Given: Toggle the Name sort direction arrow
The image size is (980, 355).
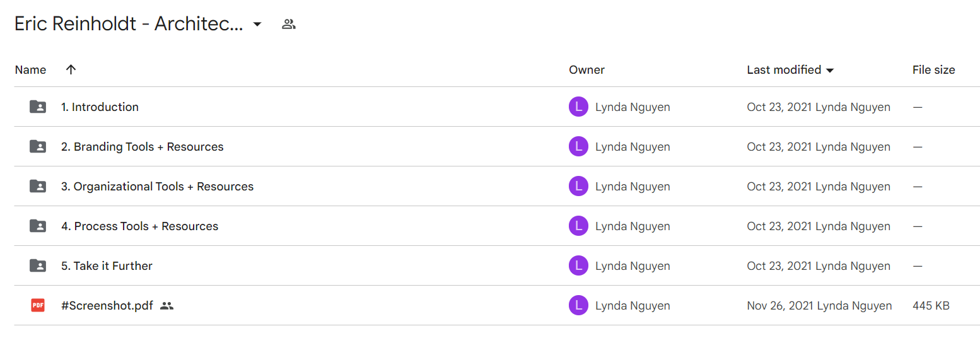Looking at the screenshot, I should click(x=71, y=69).
